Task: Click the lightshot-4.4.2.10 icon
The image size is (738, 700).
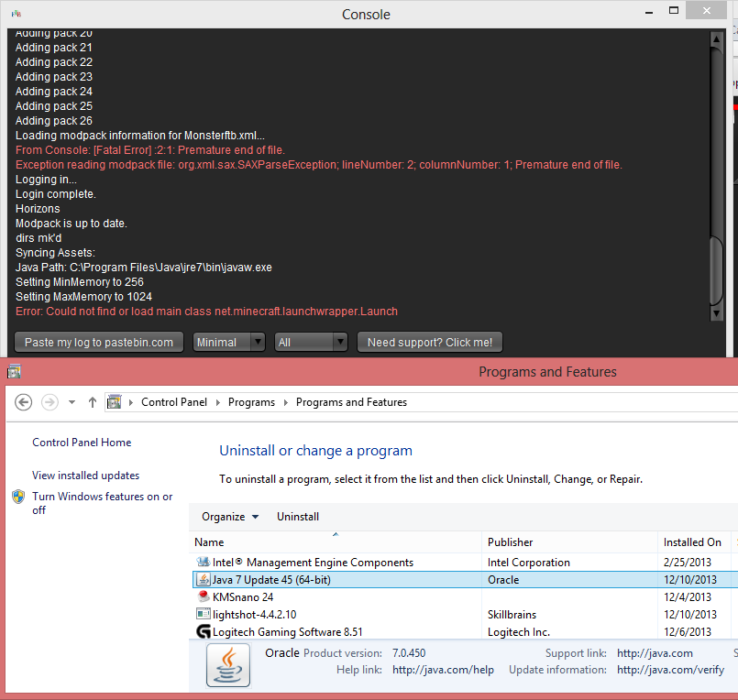Action: pyautogui.click(x=204, y=614)
